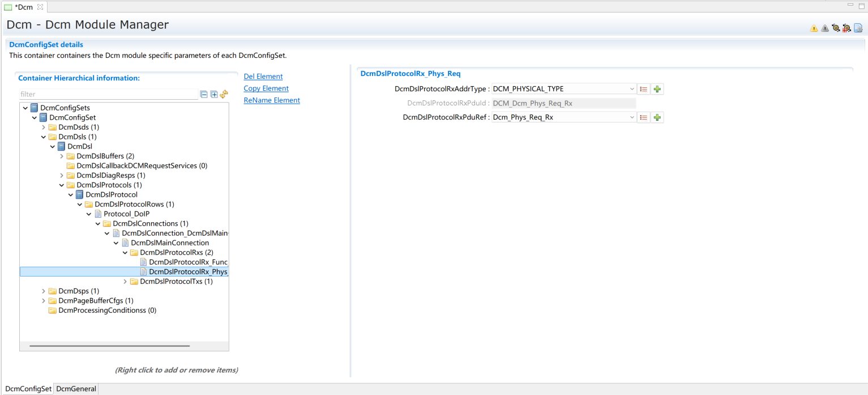Click green plus beside DcmDslProtocolRxAddrType
The width and height of the screenshot is (868, 395).
click(657, 89)
